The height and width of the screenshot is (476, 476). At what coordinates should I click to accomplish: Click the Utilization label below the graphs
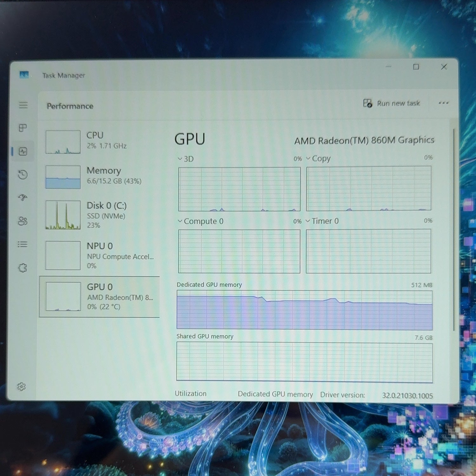pyautogui.click(x=191, y=393)
